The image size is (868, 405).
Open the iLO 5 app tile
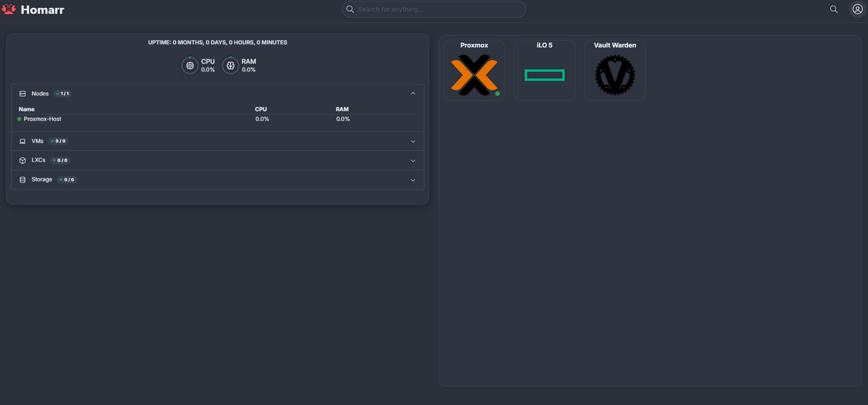544,70
